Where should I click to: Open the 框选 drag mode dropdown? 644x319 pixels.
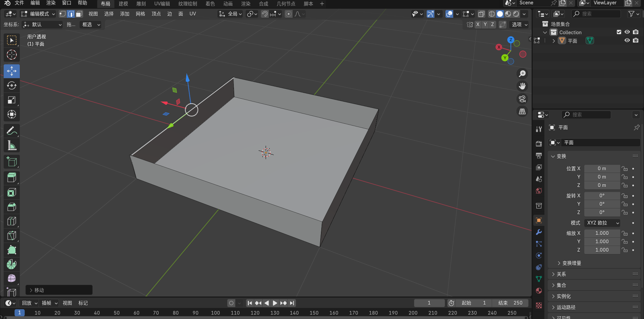pyautogui.click(x=90, y=24)
